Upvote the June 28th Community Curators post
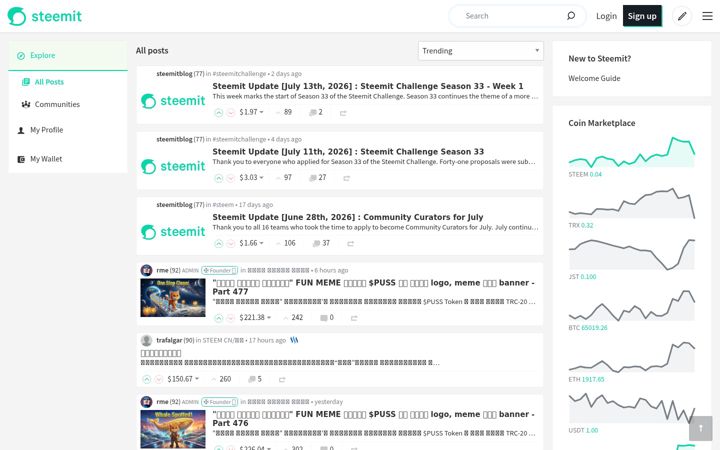The image size is (720, 450). (219, 243)
